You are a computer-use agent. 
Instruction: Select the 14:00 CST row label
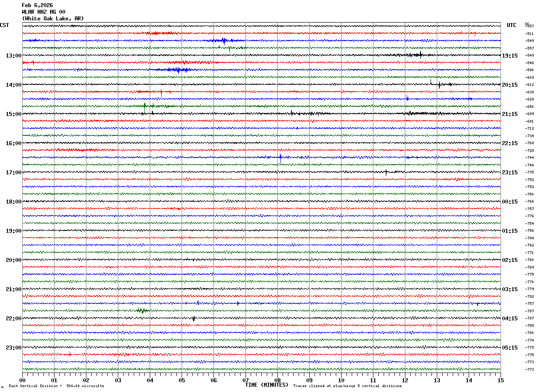[x=14, y=85]
